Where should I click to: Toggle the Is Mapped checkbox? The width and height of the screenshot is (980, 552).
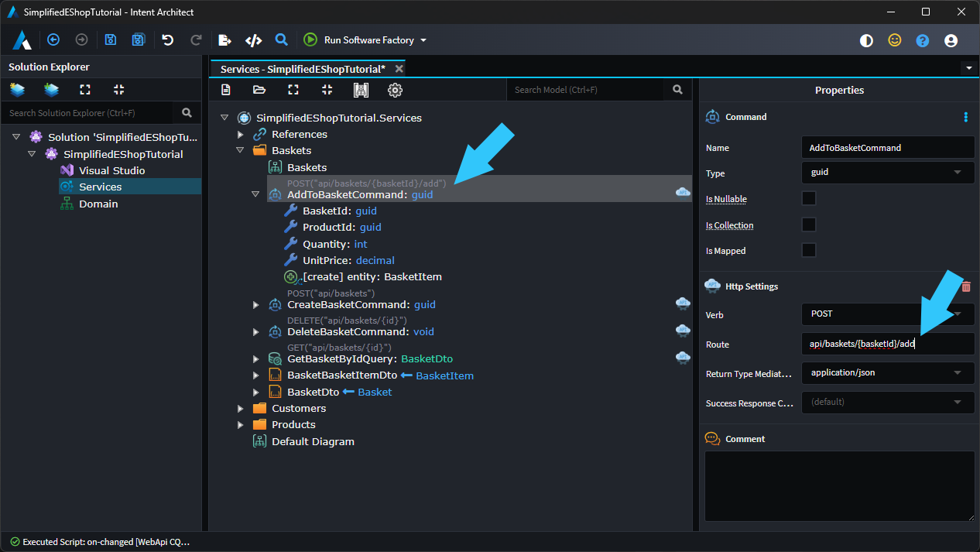809,250
